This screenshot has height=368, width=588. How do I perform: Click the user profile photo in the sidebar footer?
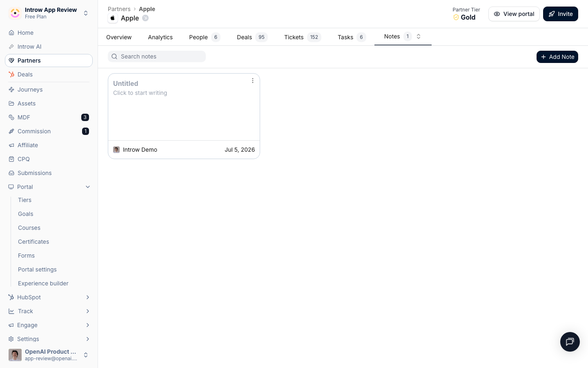click(15, 355)
